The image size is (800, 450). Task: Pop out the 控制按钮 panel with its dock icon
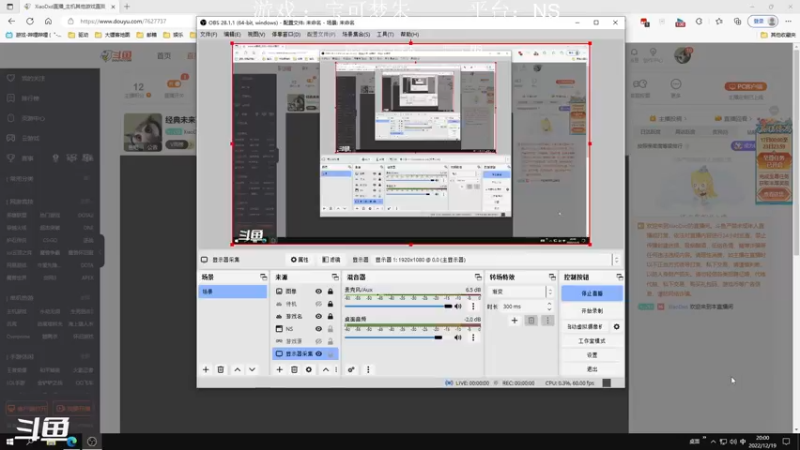[619, 277]
